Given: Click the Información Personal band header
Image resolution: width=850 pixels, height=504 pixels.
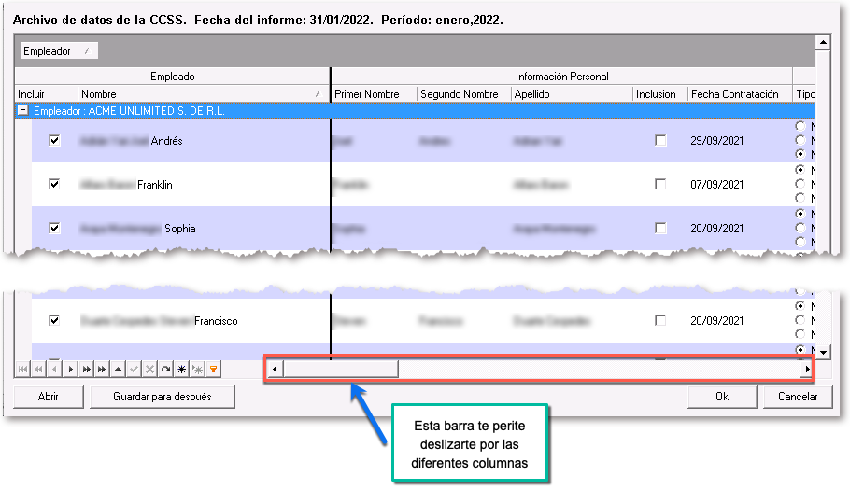Looking at the screenshot, I should click(561, 77).
